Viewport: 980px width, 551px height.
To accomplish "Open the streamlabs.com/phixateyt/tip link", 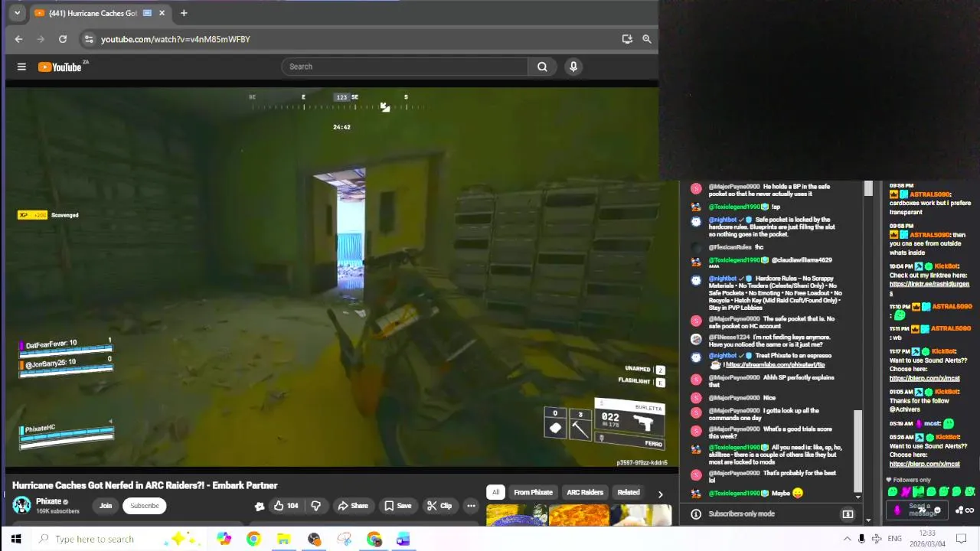I will (x=775, y=365).
